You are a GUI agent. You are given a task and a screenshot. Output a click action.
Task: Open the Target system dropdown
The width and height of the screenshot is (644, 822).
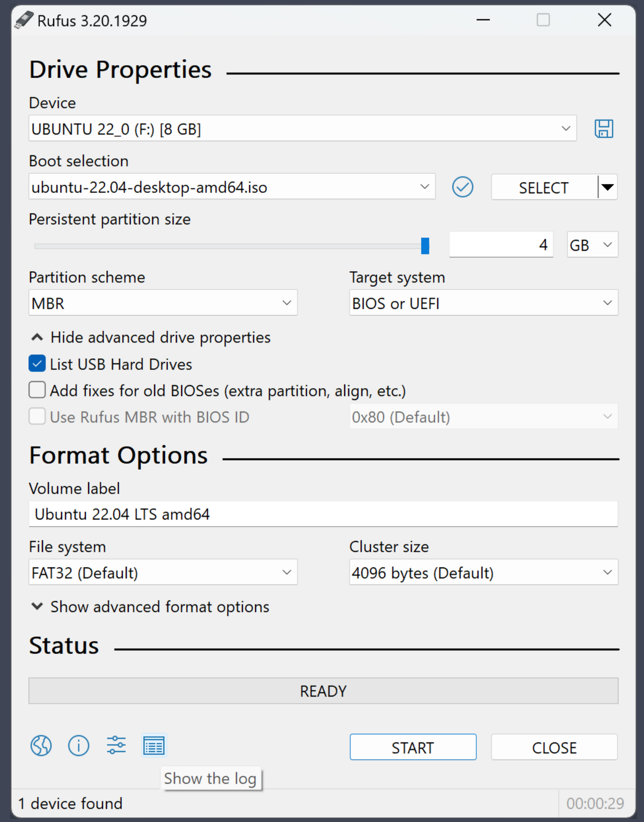pos(484,303)
